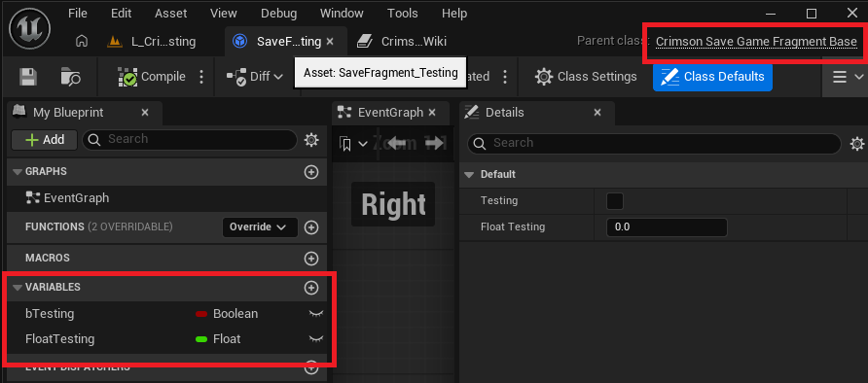Screen dimensions: 868x383
Task: Toggle FloatTesting visibility eye
Action: 316,339
